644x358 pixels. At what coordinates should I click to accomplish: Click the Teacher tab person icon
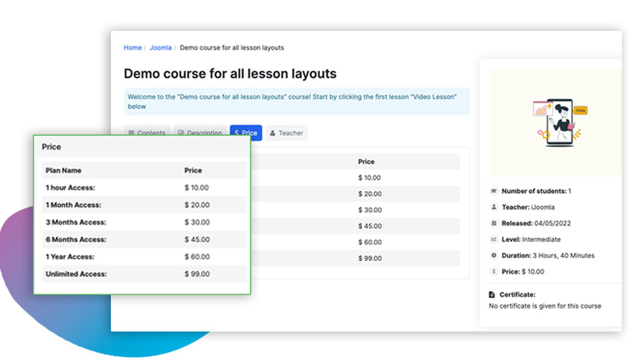pyautogui.click(x=273, y=132)
